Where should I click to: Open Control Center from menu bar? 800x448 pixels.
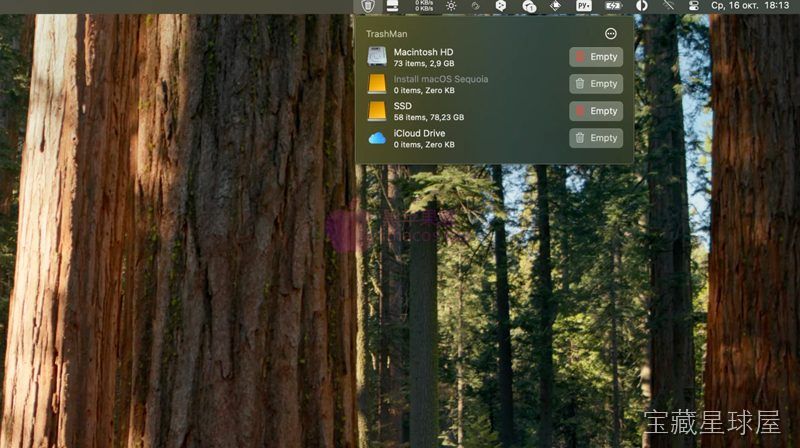[694, 6]
